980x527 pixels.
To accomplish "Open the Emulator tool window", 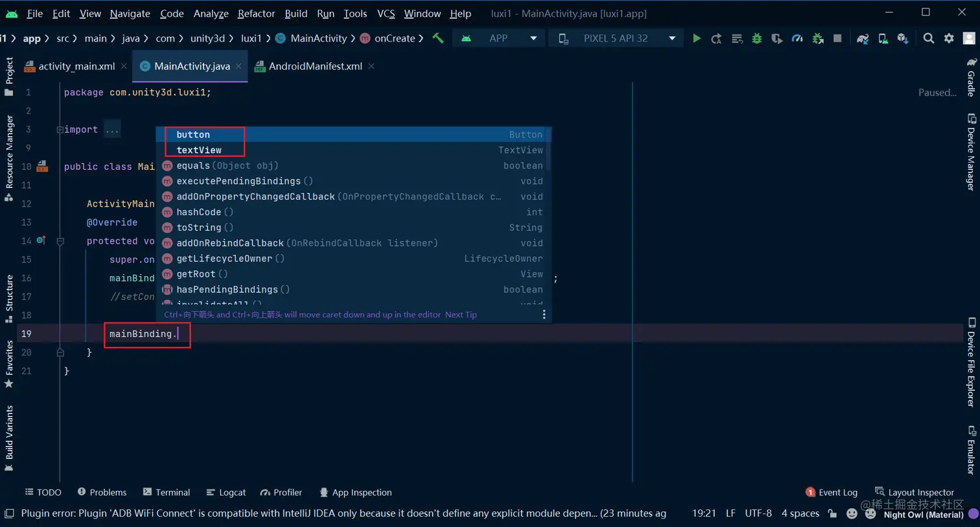I will 971,450.
